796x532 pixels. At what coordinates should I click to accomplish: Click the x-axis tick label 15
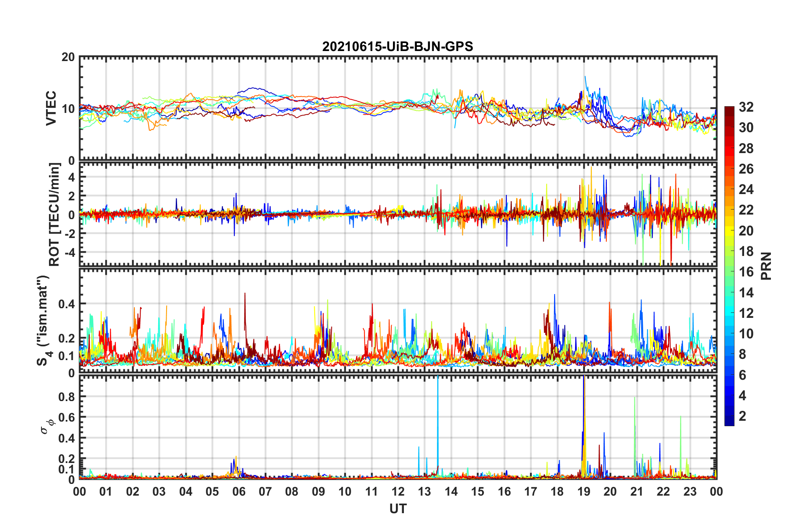point(478,491)
